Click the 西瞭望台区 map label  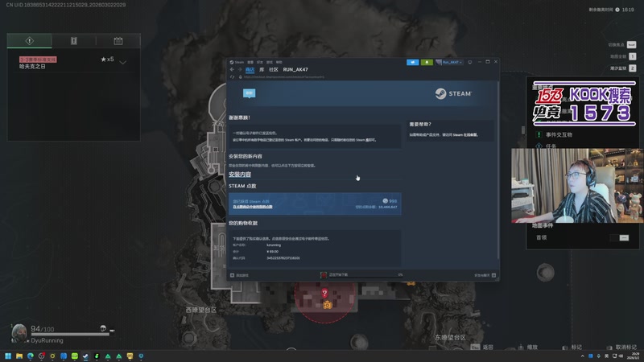tap(200, 310)
